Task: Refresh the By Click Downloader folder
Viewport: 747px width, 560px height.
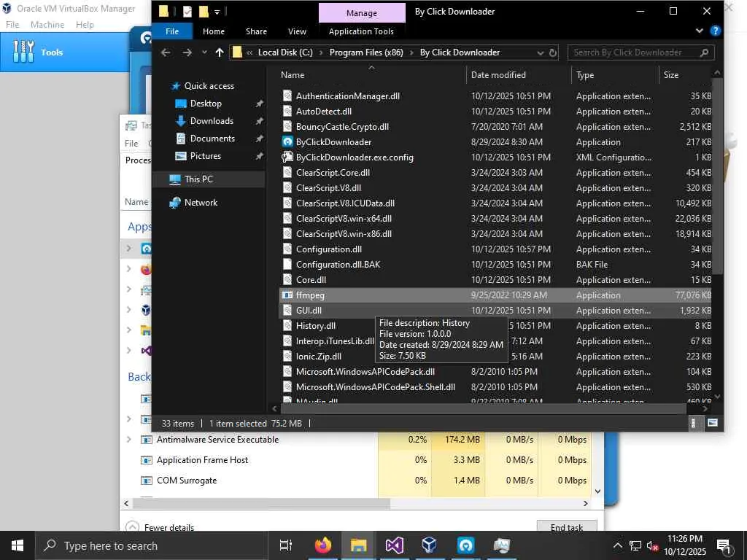Action: (553, 52)
